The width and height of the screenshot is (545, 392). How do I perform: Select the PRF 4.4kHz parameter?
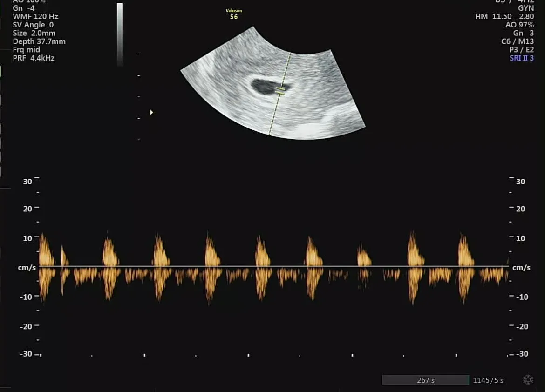(34, 58)
